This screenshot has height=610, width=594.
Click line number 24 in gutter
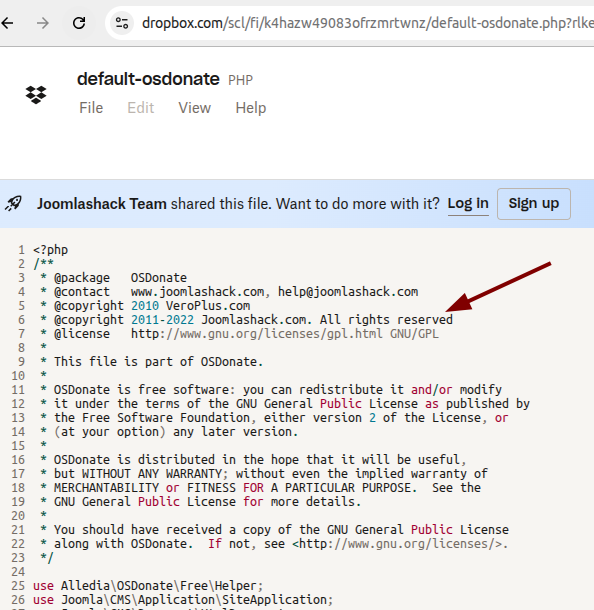(18, 572)
